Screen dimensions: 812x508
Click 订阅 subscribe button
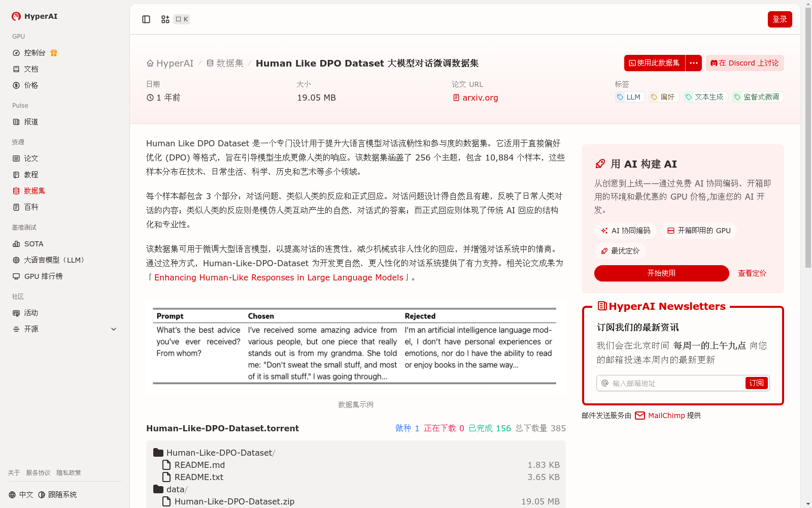[756, 383]
